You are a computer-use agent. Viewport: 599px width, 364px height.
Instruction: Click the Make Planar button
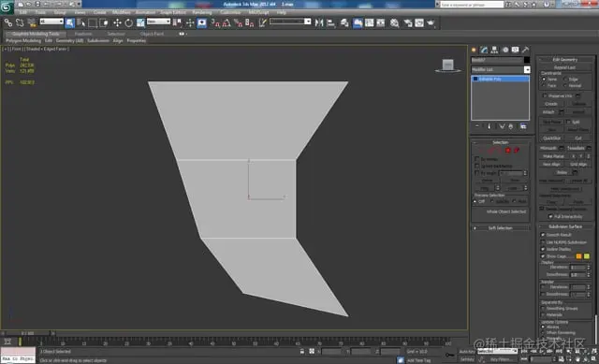click(553, 156)
